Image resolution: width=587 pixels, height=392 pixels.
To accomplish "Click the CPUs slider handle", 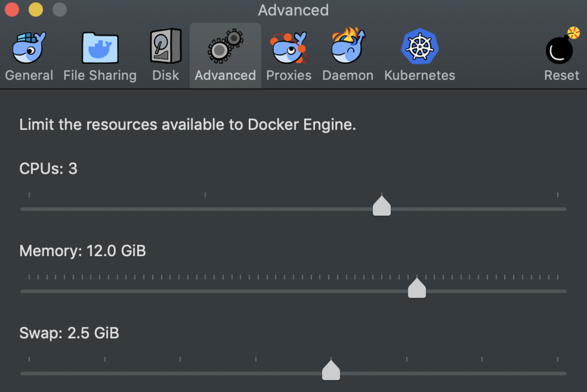I will [382, 207].
